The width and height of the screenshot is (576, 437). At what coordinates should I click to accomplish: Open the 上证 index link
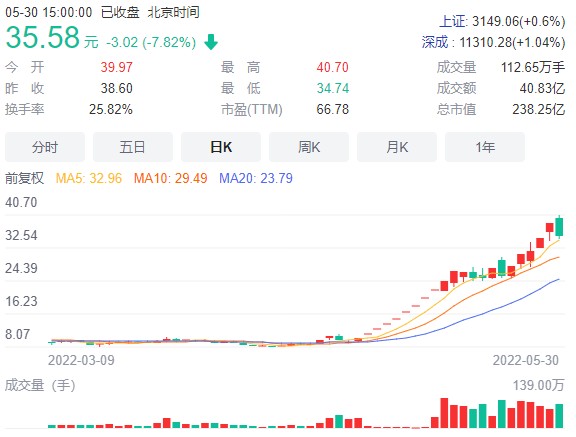coord(453,21)
